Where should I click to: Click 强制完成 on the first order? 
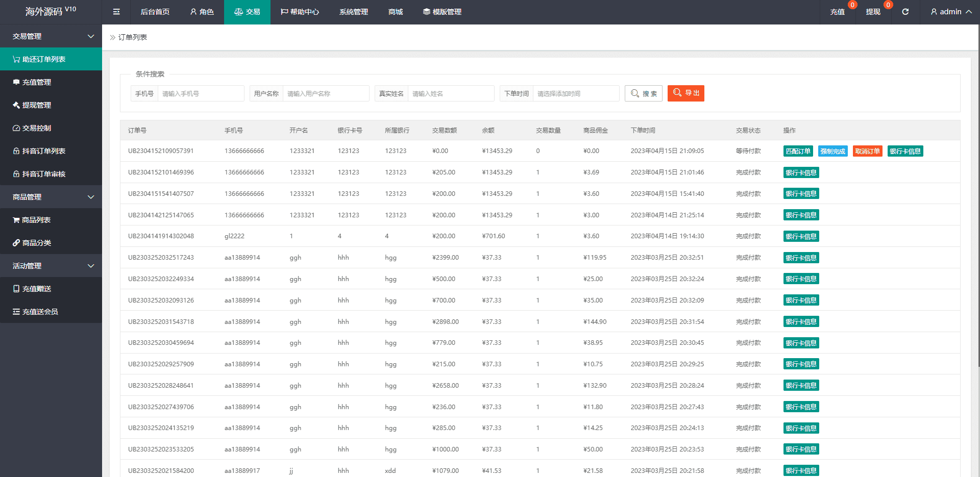(x=832, y=152)
